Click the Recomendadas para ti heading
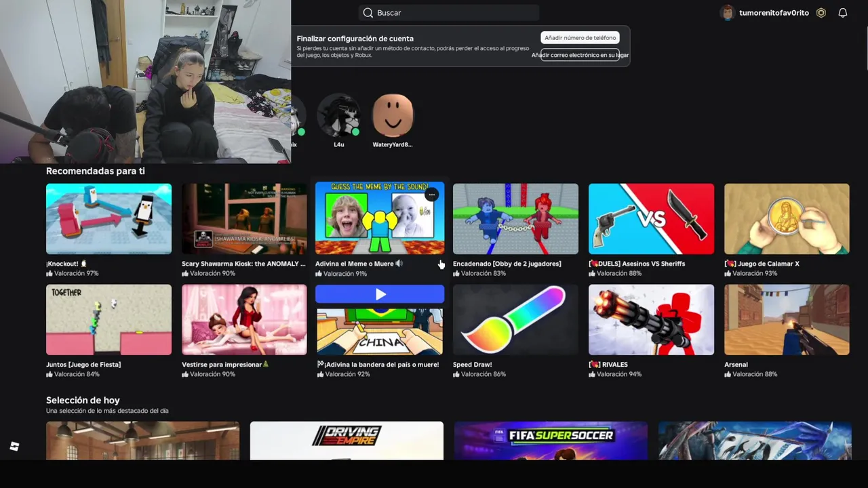 pos(96,171)
